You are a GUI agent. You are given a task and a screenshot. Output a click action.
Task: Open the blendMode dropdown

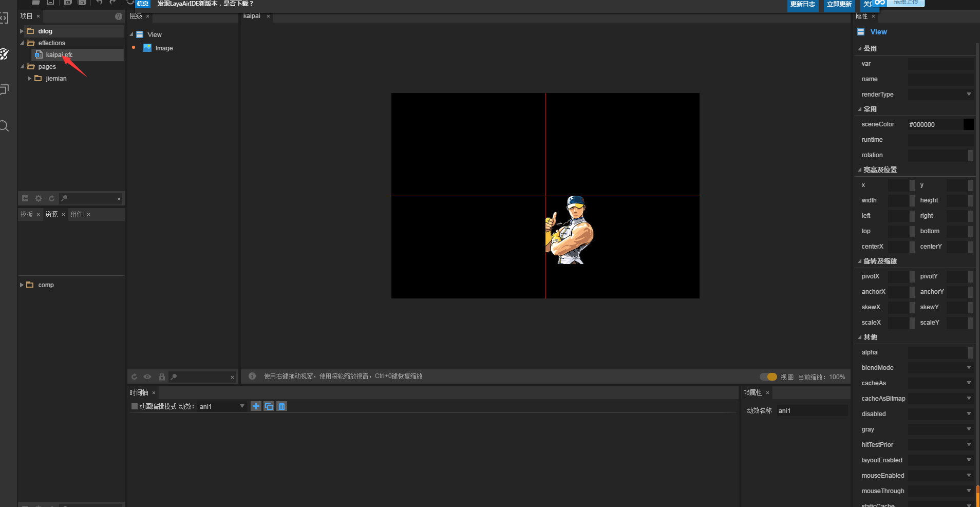point(941,368)
